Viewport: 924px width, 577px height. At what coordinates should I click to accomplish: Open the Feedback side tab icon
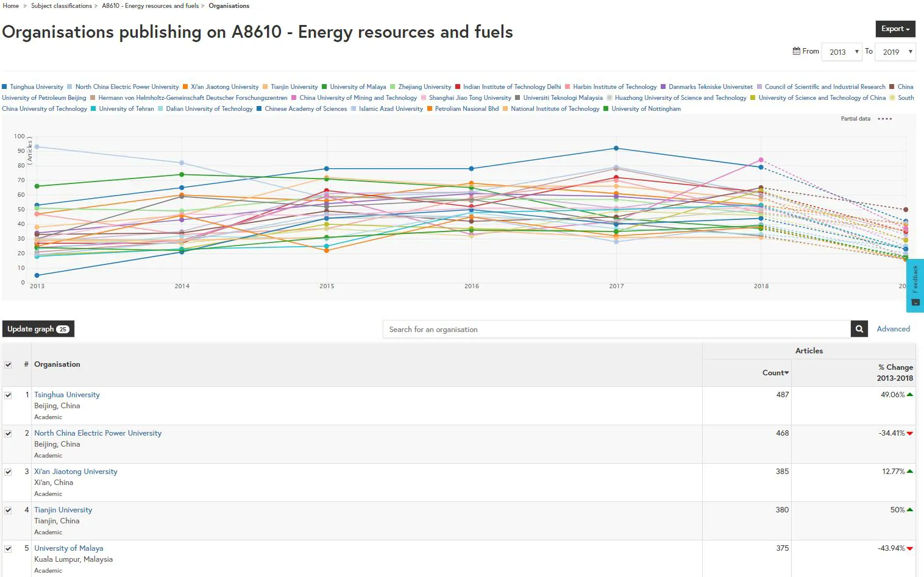915,302
